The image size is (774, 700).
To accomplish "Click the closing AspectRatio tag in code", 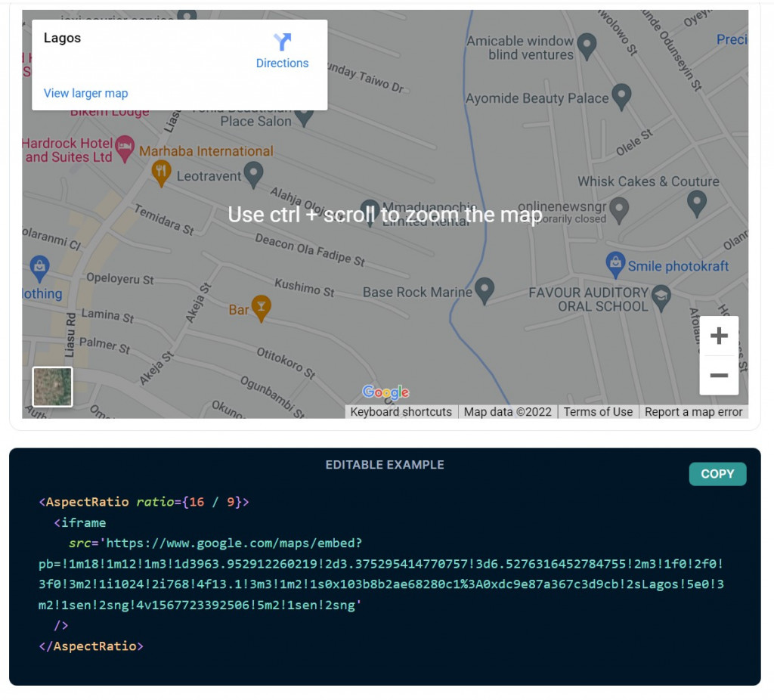I will (x=91, y=646).
